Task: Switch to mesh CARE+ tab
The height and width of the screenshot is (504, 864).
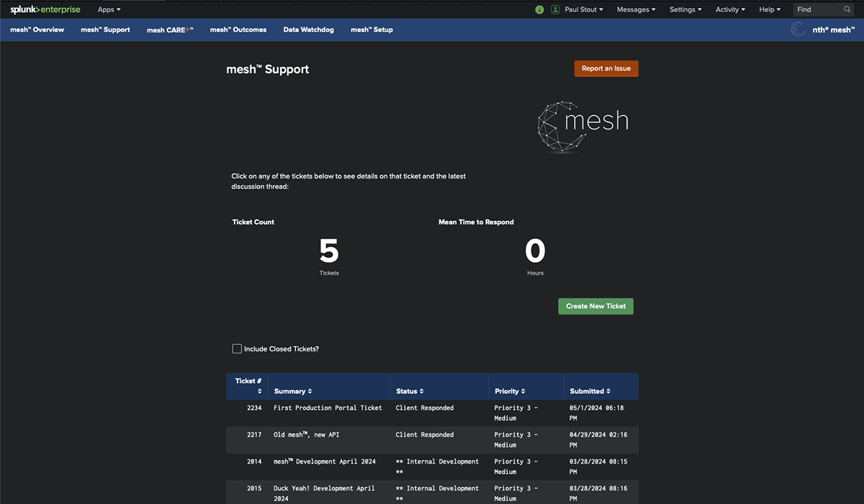Action: tap(170, 30)
